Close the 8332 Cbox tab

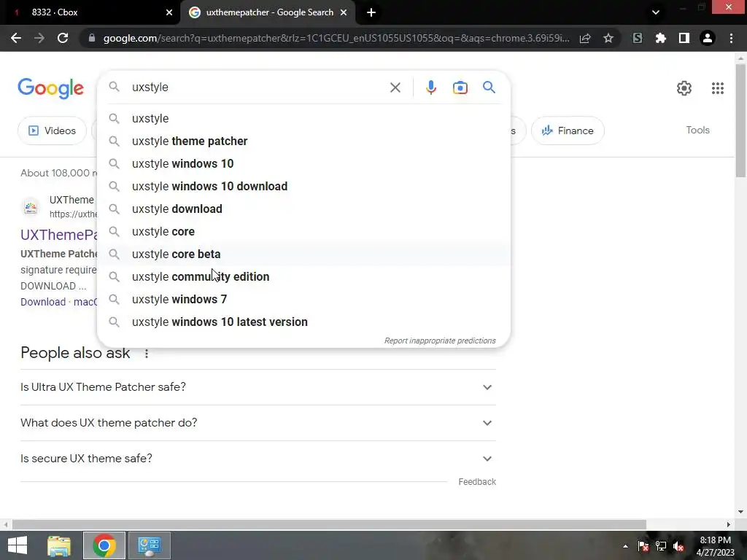(x=169, y=12)
